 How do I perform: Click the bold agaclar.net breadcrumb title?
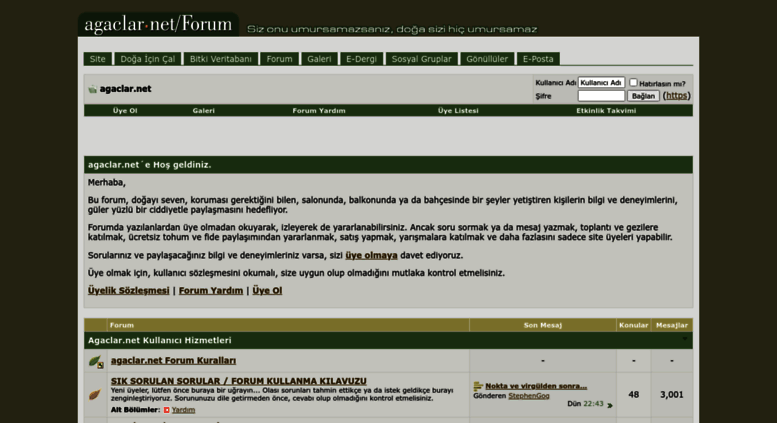click(x=125, y=89)
